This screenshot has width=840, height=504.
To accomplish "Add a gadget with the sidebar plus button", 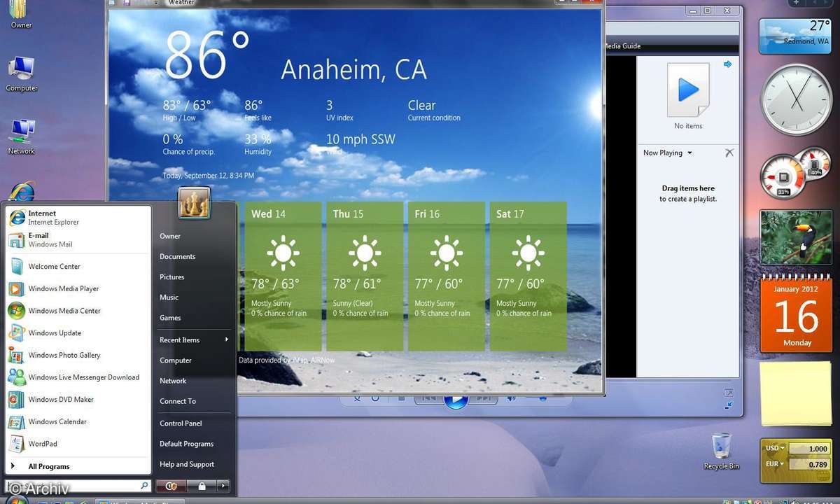I will (x=796, y=3).
